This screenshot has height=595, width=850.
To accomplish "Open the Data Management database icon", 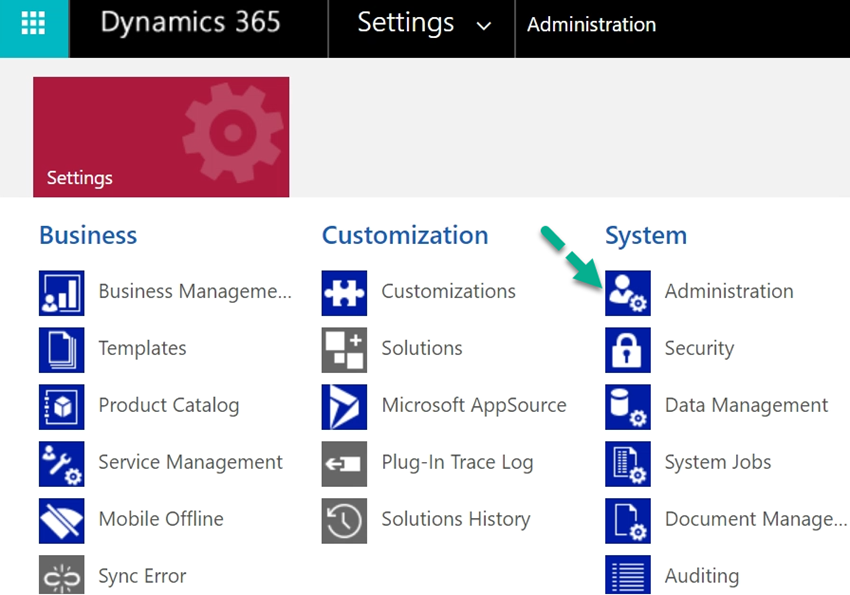I will (x=628, y=405).
